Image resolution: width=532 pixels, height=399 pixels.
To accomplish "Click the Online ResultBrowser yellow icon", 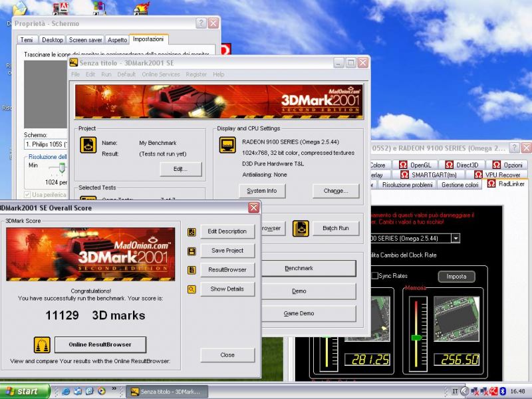I will pos(42,344).
